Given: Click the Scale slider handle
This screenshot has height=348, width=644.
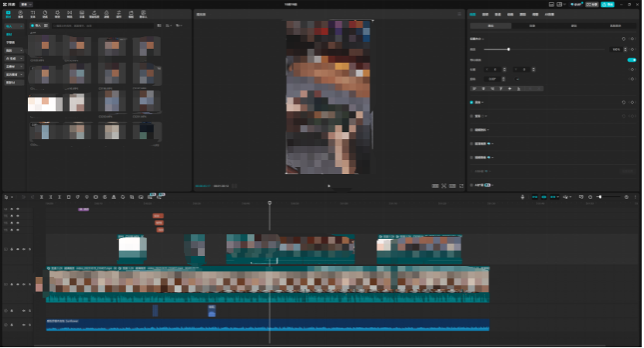Looking at the screenshot, I should [509, 49].
